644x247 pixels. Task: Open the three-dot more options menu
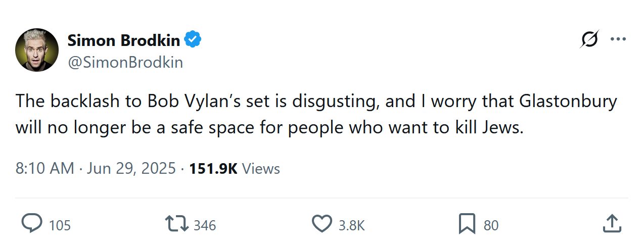(x=618, y=40)
